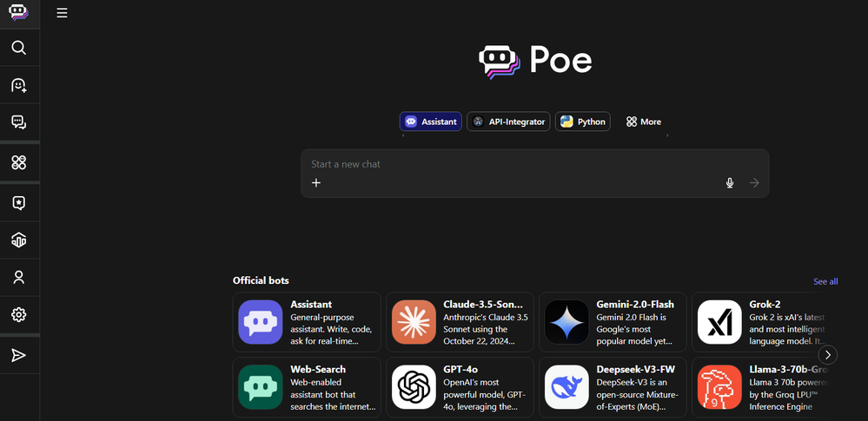Open the See all official bots link

(x=825, y=281)
